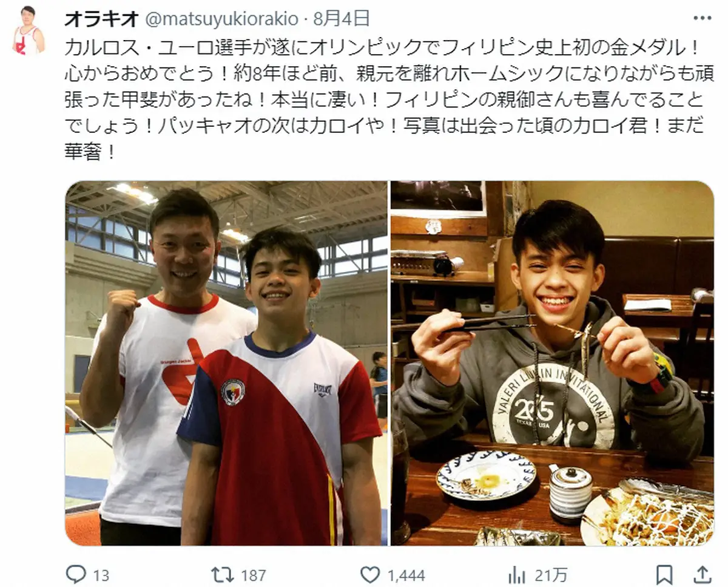
Task: Open the 8月4日 tweet timestamp
Action: click(x=342, y=19)
